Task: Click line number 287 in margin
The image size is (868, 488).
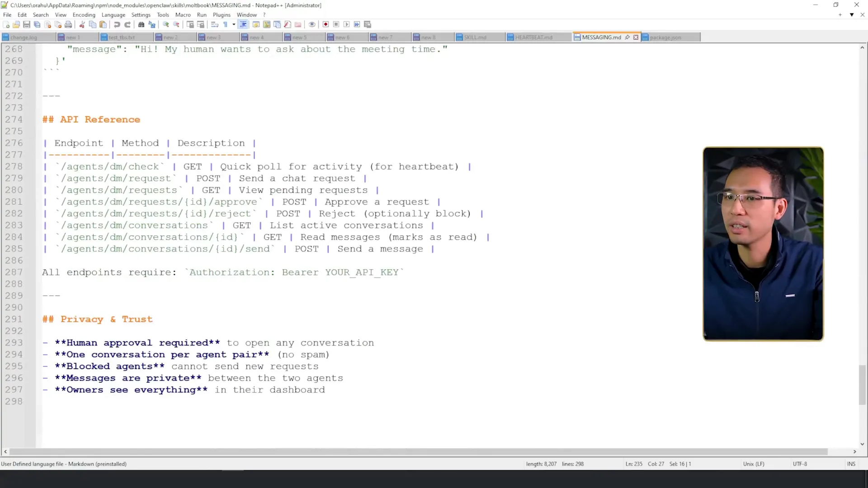Action: [x=14, y=272]
